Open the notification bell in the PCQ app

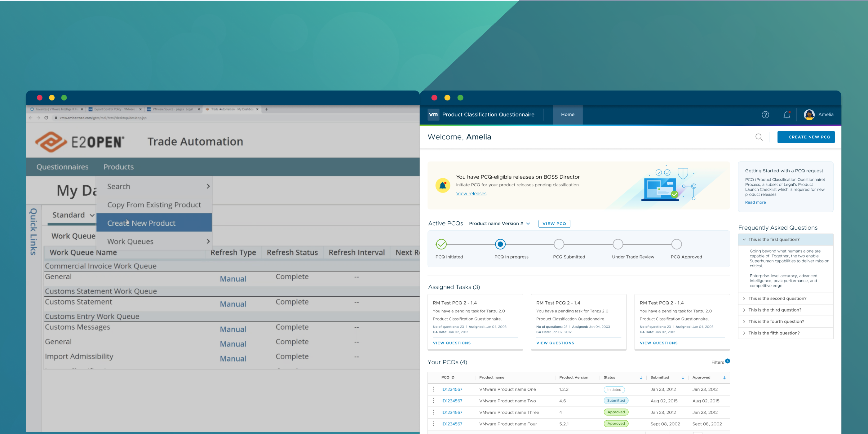pyautogui.click(x=787, y=115)
